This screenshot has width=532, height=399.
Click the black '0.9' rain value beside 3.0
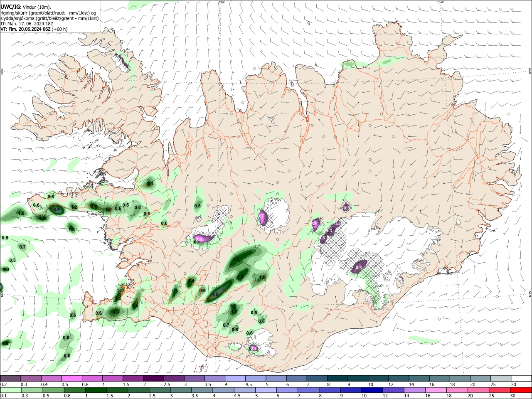202,291
